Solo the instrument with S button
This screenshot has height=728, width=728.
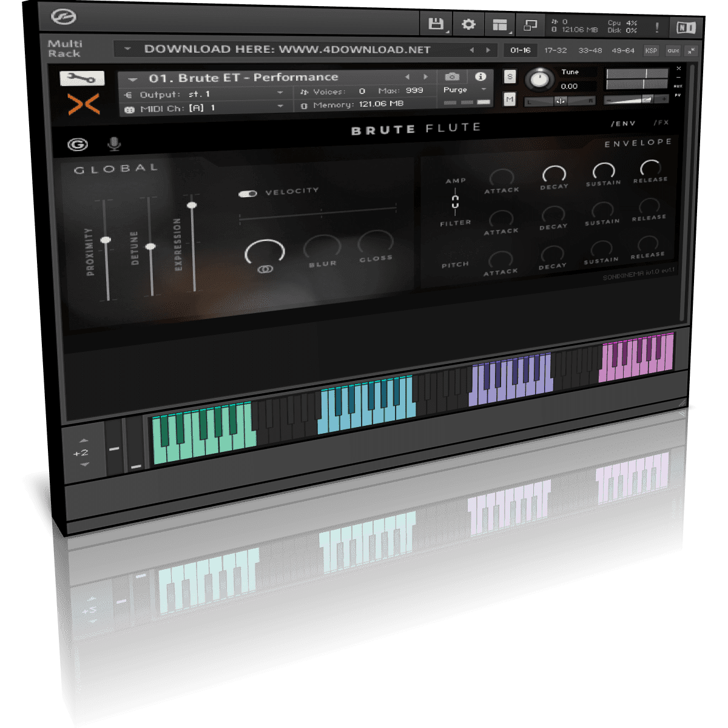510,76
